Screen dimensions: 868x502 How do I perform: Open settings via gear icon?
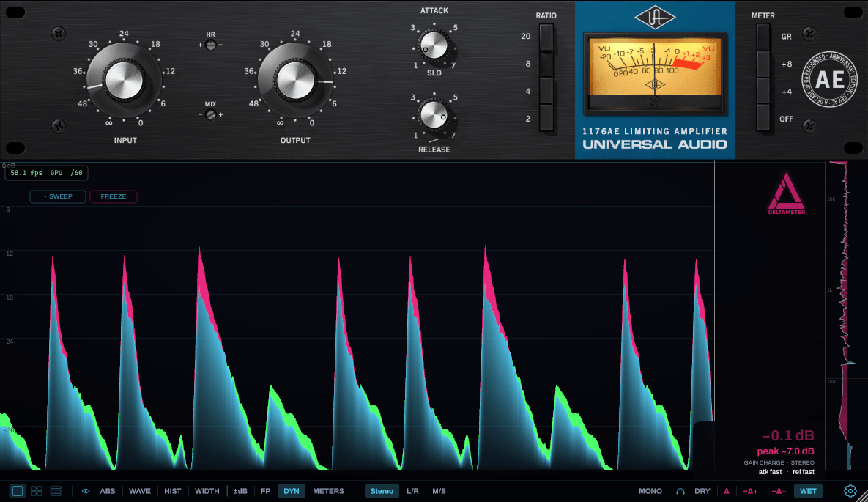tap(850, 491)
